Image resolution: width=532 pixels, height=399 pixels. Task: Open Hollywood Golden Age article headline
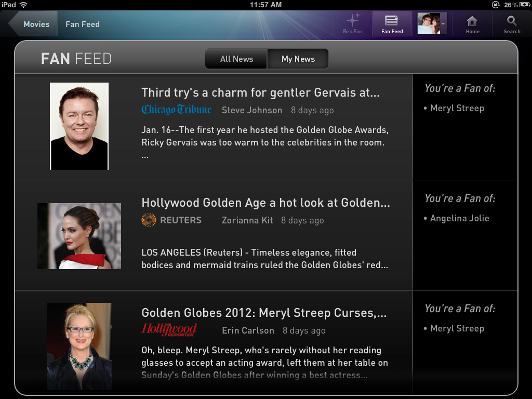pyautogui.click(x=265, y=203)
